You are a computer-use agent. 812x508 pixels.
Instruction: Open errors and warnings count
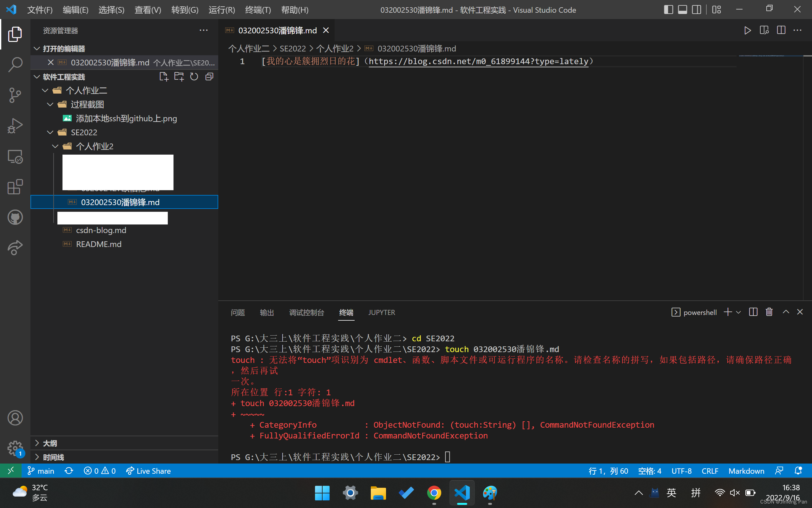pos(100,471)
